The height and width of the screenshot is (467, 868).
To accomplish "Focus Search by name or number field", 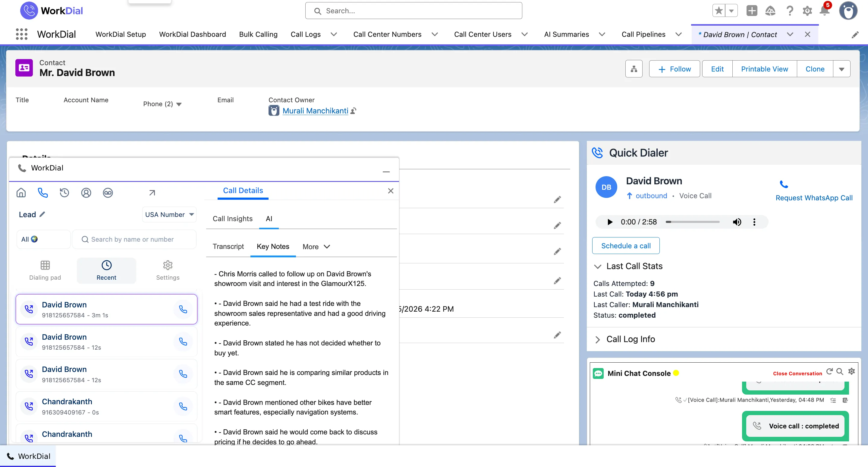I will pos(134,239).
